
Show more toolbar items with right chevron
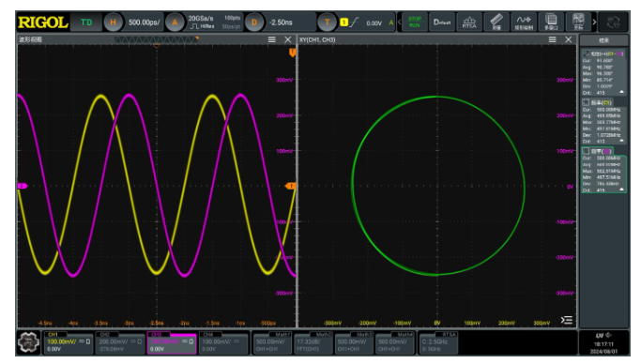tap(594, 23)
